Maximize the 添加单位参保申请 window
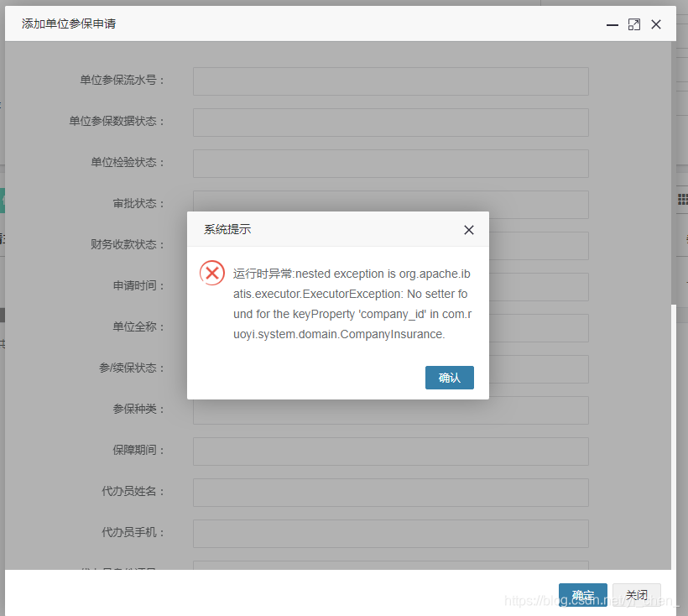This screenshot has height=616, width=688. pyautogui.click(x=634, y=24)
